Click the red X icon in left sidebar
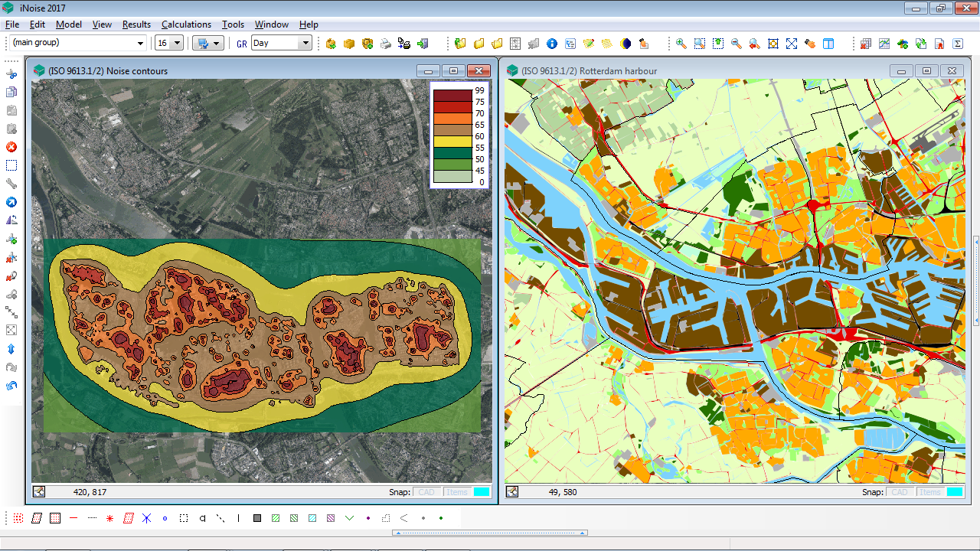Screen dimensions: 980x551 point(11,147)
